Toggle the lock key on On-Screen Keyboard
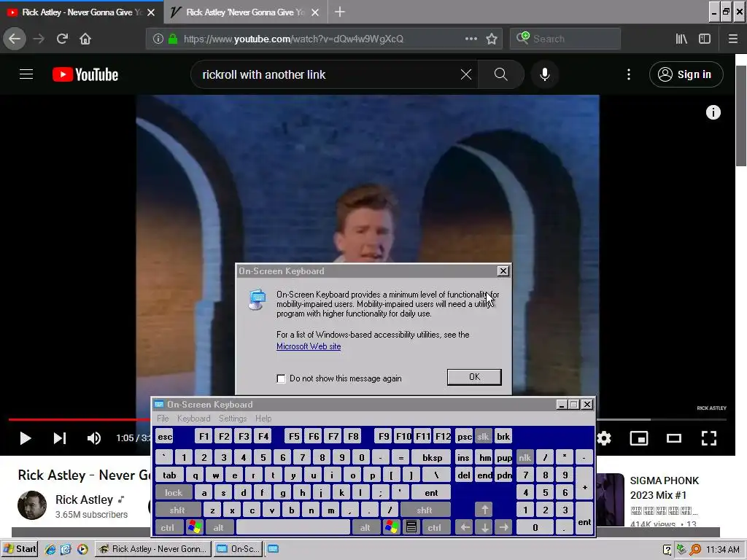 174,493
